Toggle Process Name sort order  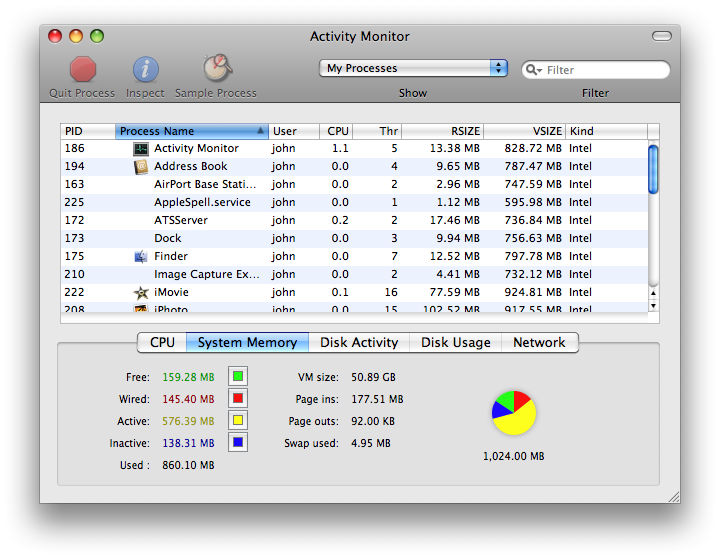pos(192,131)
